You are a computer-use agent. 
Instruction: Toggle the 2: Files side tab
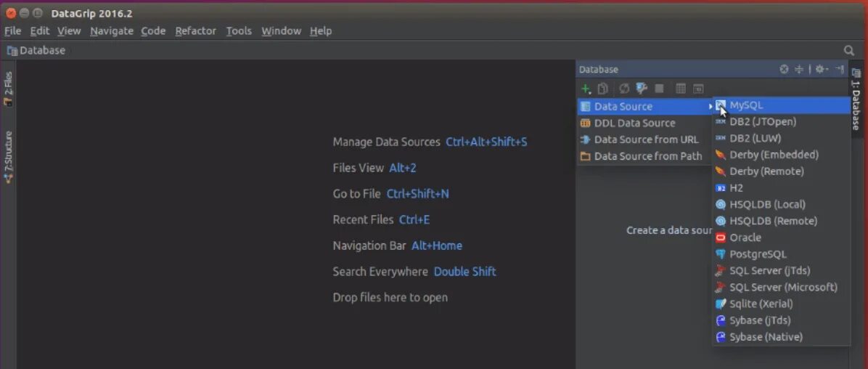[x=8, y=89]
